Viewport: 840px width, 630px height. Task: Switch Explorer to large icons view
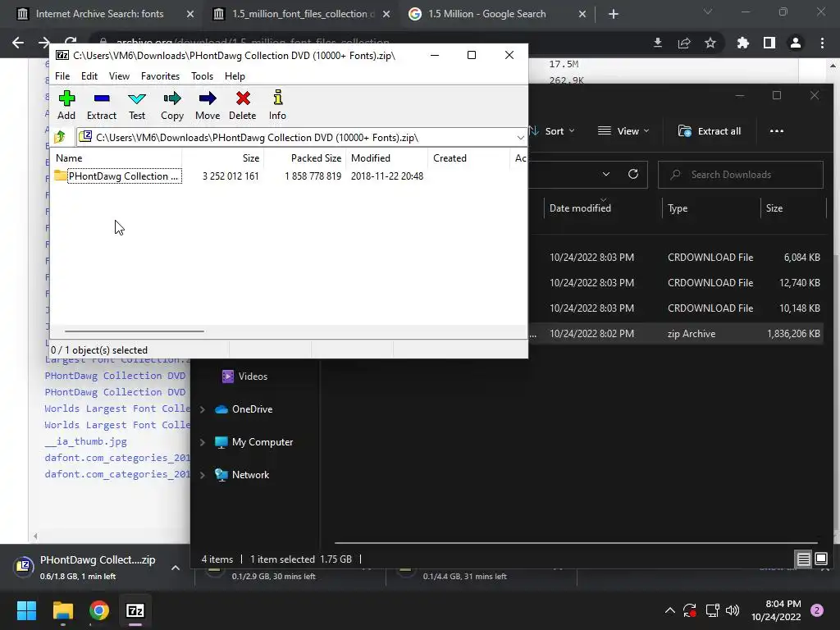click(x=821, y=559)
